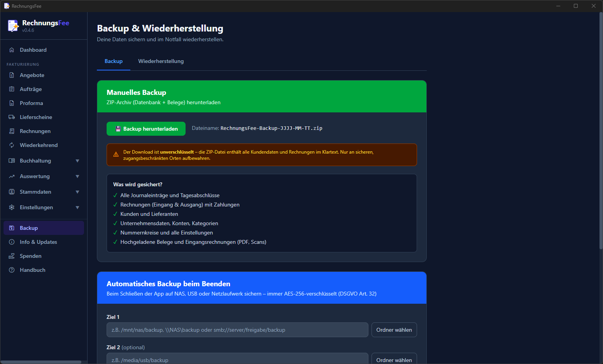Click the text 'Unternehmensdaten, Konten, Kategorien'
This screenshot has width=603, height=364.
pos(169,223)
